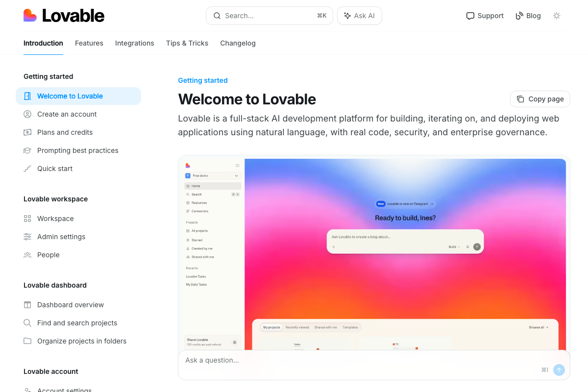
Task: Open the People page
Action: click(x=78, y=255)
